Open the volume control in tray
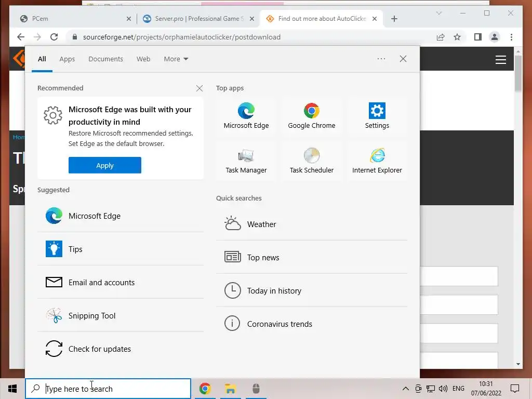 [443, 389]
